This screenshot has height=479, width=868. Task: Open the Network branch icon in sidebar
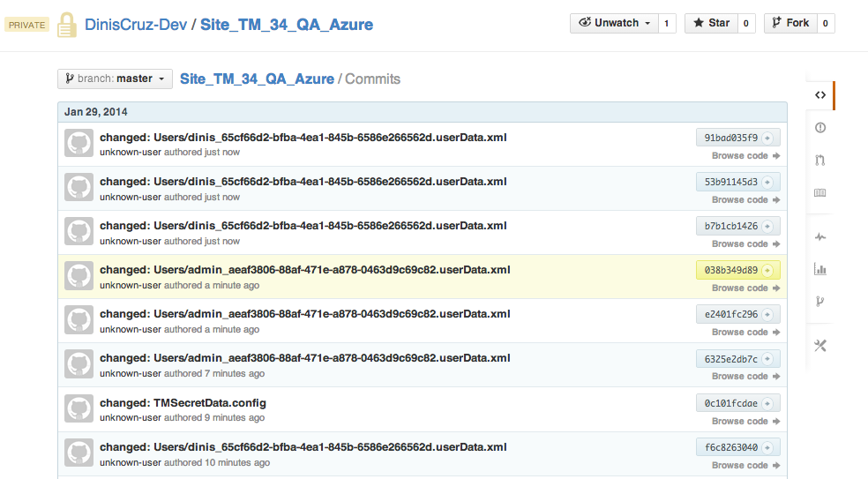pos(819,302)
